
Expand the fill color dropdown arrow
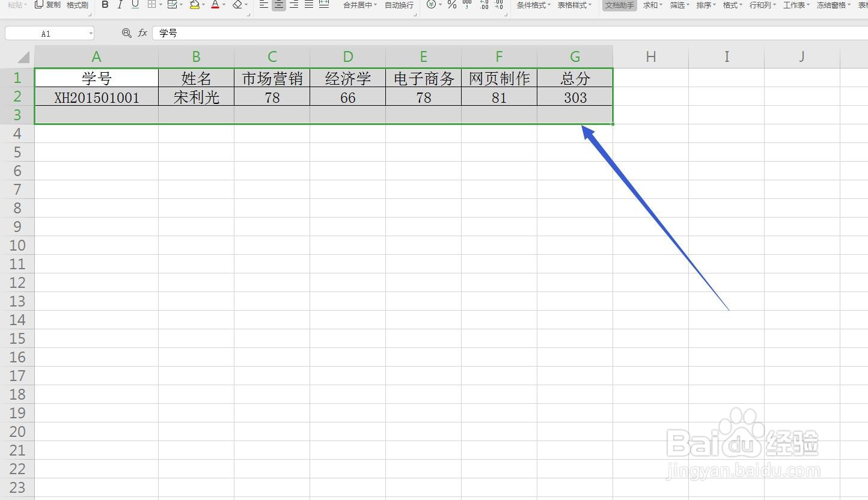[x=203, y=5]
